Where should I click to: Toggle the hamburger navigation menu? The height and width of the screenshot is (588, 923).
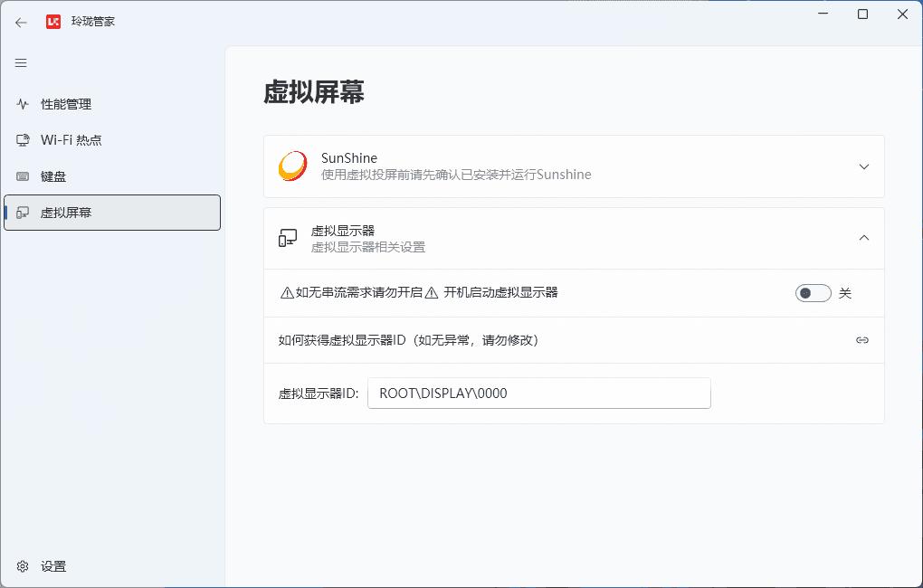(x=20, y=62)
